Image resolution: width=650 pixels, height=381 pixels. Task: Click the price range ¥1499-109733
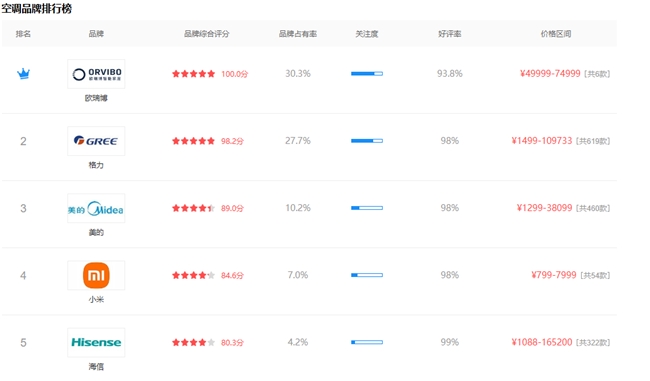[x=542, y=141]
